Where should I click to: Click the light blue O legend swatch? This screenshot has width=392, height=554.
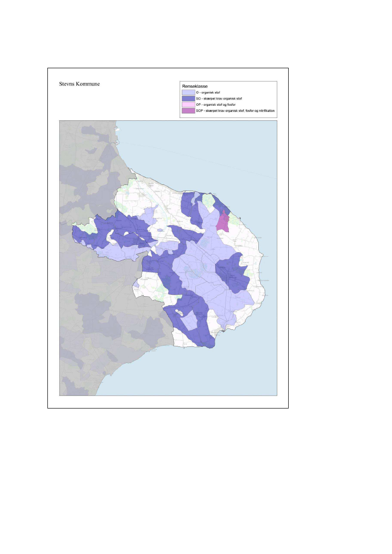[x=188, y=92]
